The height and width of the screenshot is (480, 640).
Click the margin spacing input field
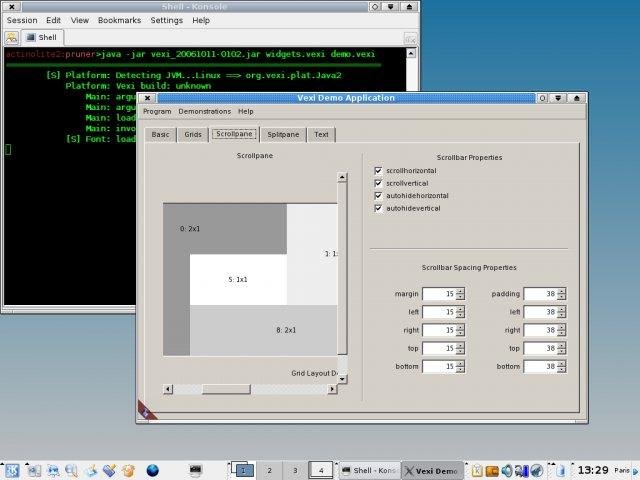coord(438,294)
